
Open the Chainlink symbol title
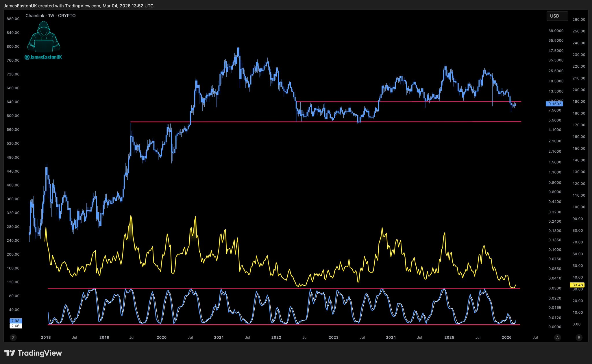(35, 16)
